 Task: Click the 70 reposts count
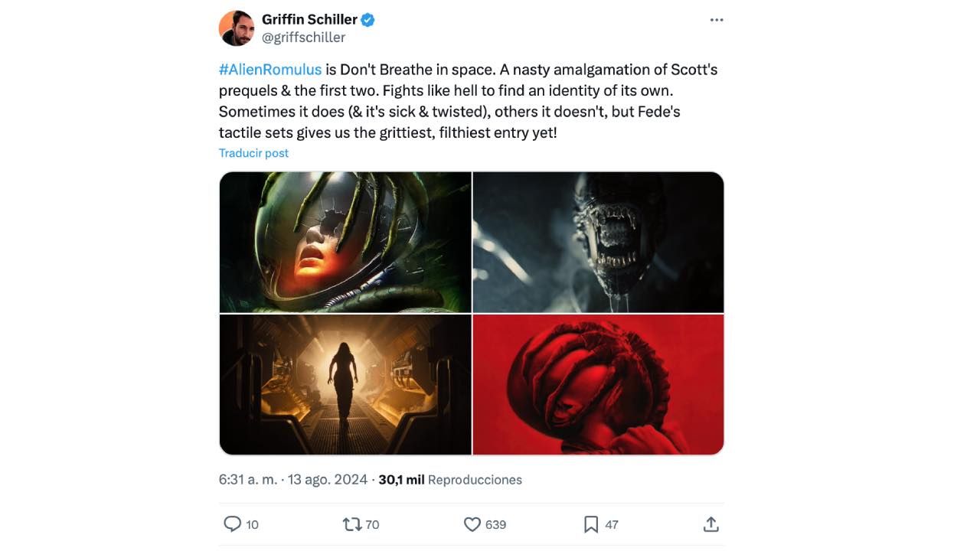(x=372, y=525)
